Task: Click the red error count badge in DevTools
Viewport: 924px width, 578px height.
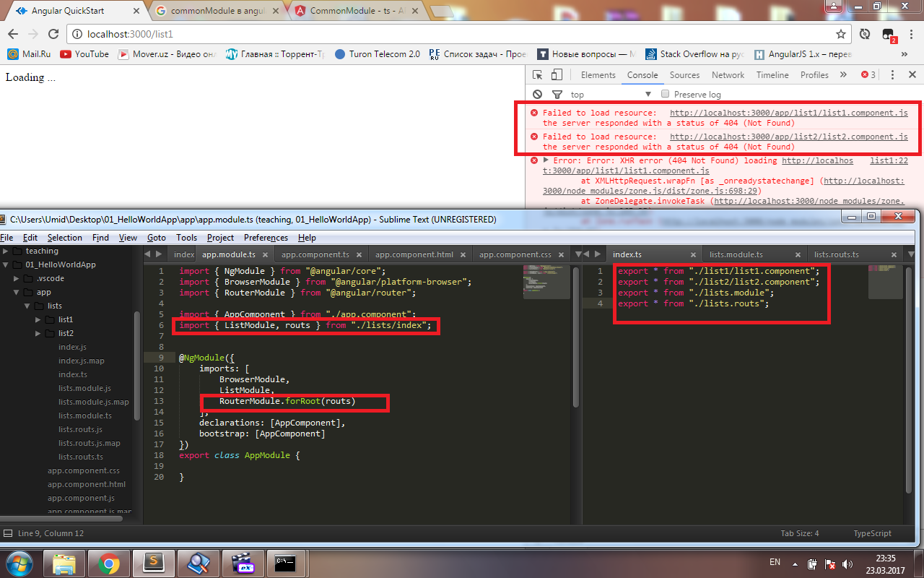Action: click(868, 75)
